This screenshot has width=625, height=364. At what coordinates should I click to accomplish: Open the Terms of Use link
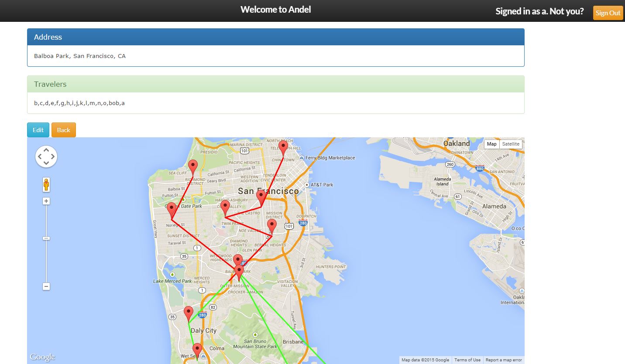click(x=467, y=360)
